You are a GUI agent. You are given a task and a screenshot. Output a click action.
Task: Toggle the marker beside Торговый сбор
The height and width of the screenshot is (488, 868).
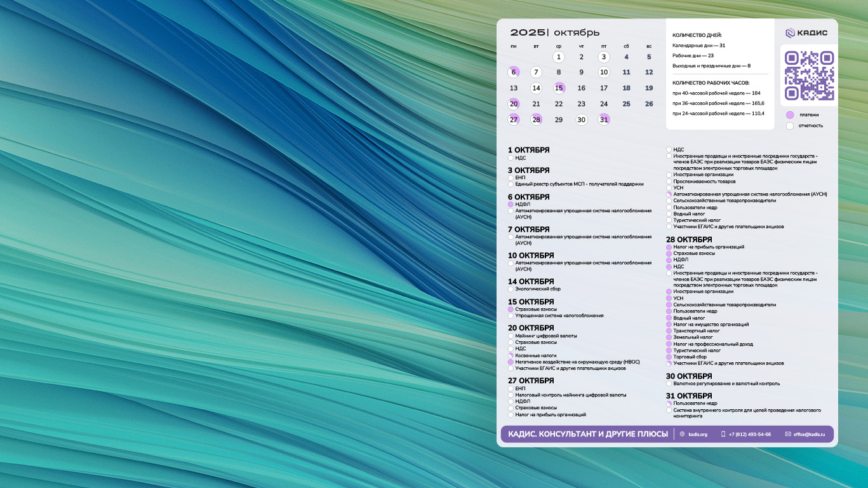pyautogui.click(x=669, y=357)
